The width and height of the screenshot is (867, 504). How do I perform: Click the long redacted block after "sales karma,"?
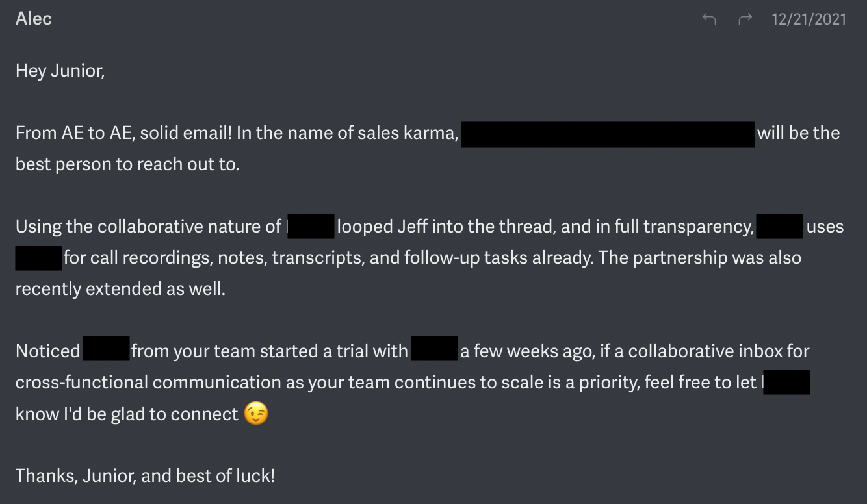[608, 134]
